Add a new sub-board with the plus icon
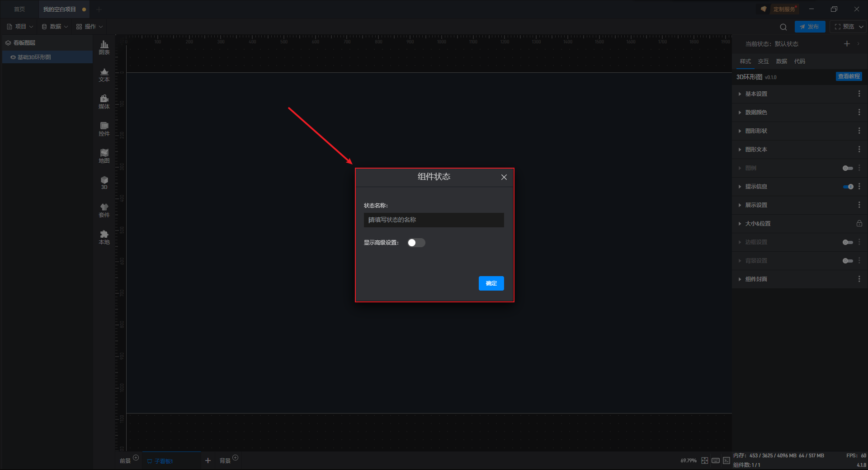 pos(208,461)
